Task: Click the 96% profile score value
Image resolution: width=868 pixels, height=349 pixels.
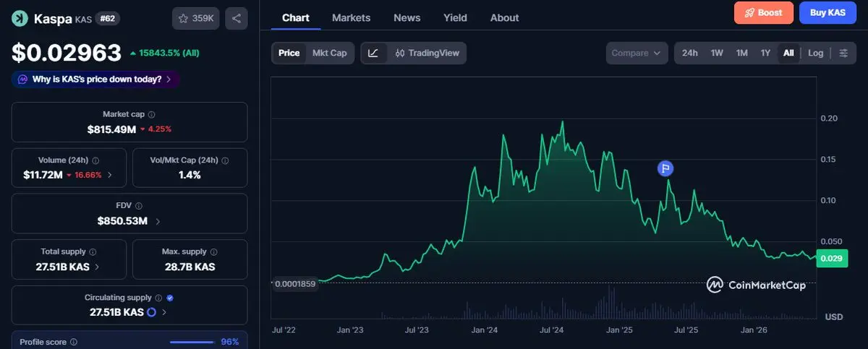Action: 230,342
